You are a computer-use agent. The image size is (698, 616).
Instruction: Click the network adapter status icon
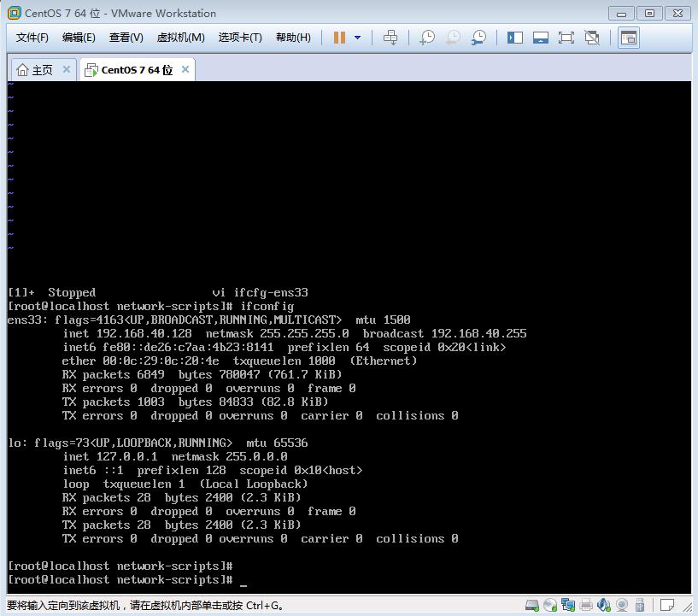click(x=568, y=606)
